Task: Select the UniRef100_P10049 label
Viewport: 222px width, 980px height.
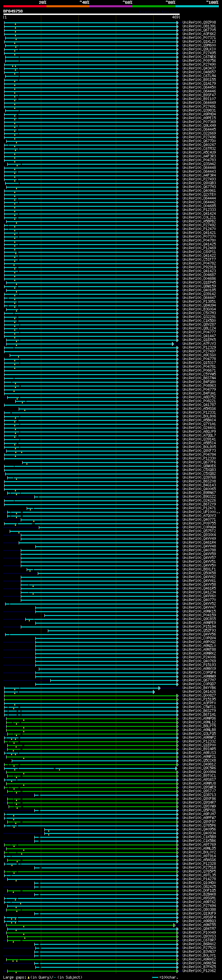Action: coord(199,933)
